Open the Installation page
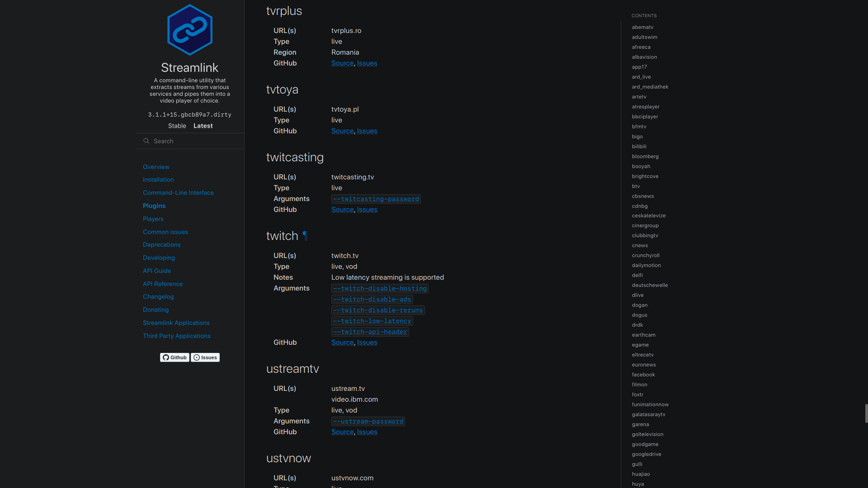868x488 pixels. click(158, 179)
